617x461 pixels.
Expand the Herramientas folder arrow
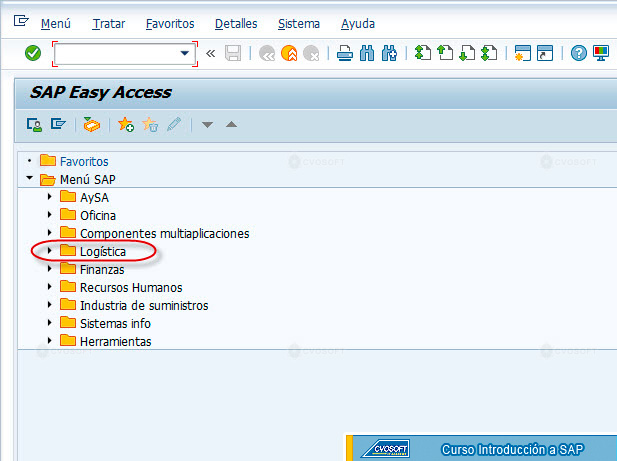click(50, 341)
